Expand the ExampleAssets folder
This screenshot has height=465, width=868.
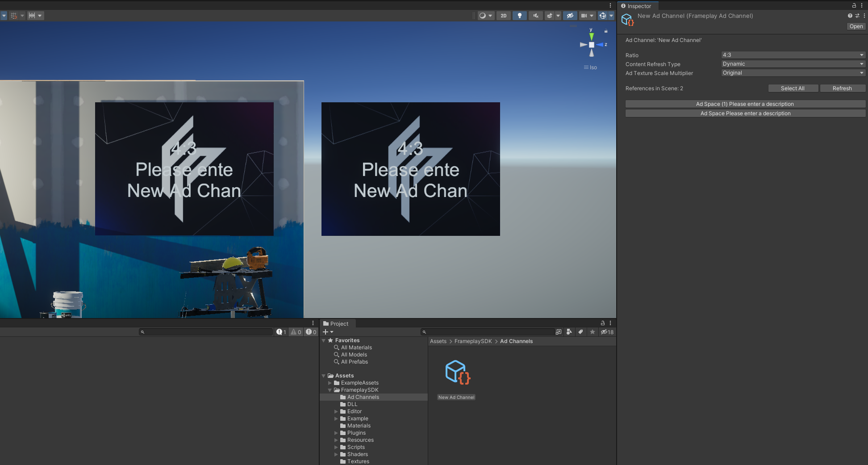330,383
